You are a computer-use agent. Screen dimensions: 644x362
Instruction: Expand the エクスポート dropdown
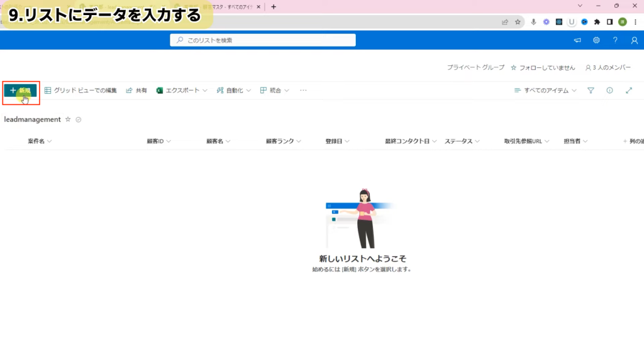pyautogui.click(x=182, y=90)
